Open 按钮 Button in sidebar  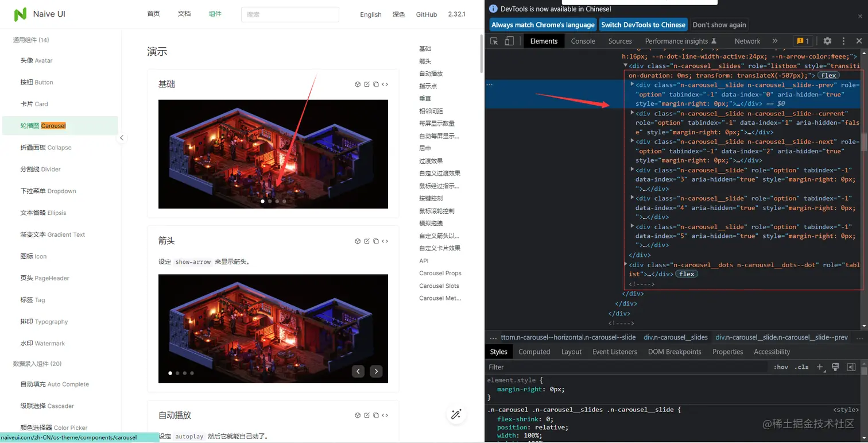37,82
